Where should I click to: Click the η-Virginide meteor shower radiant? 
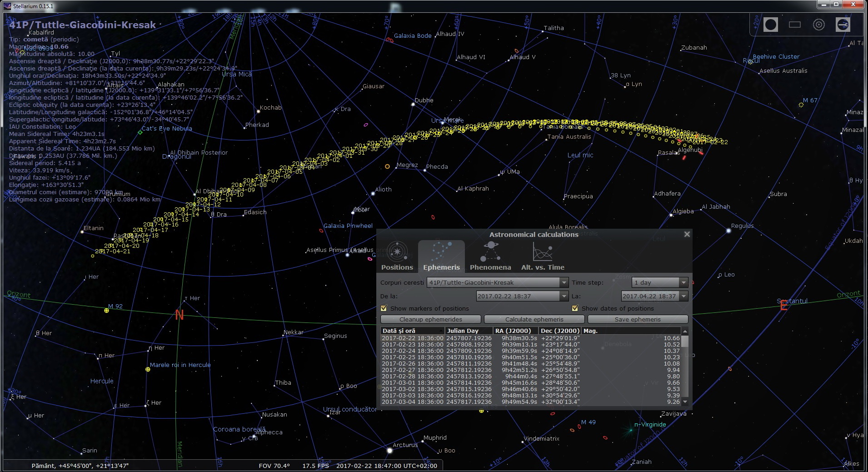pos(630,429)
